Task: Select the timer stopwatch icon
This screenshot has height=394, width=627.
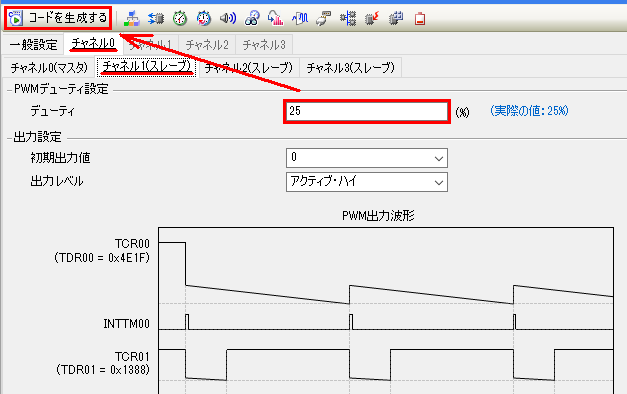Action: (180, 18)
